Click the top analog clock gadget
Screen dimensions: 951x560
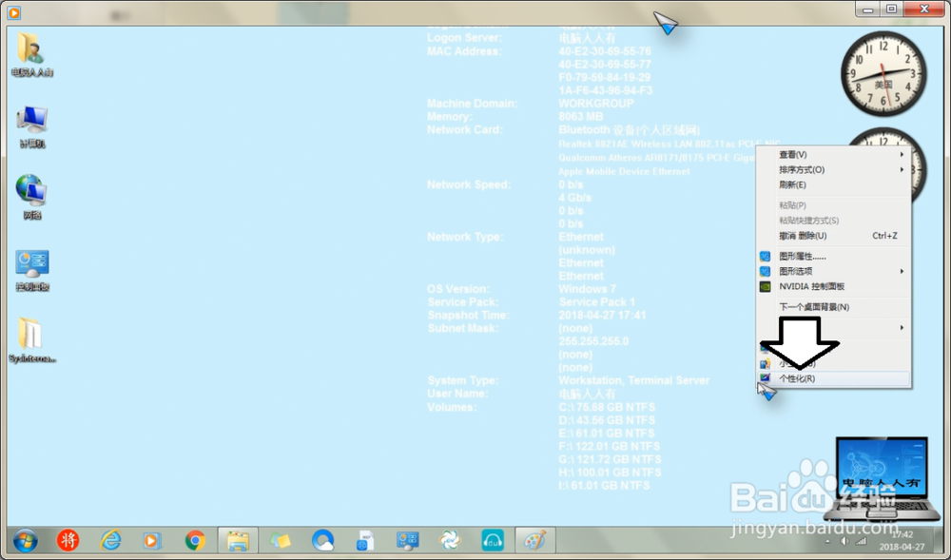click(883, 74)
